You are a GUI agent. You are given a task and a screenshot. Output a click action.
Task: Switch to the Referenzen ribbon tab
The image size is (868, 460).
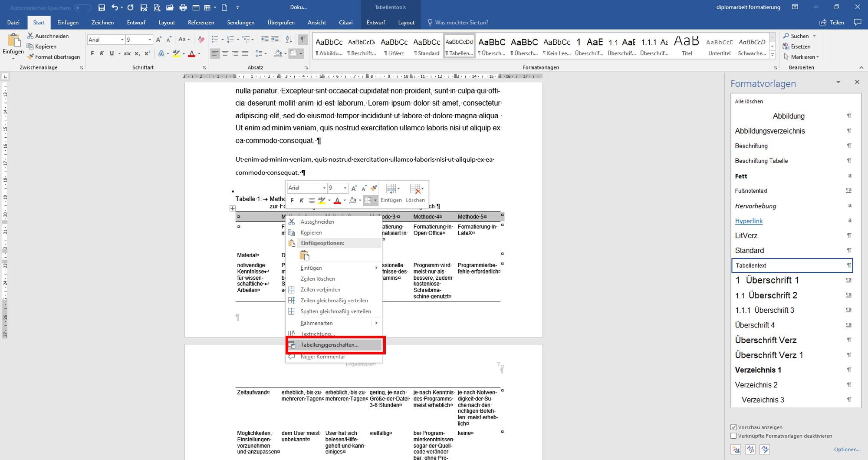201,22
